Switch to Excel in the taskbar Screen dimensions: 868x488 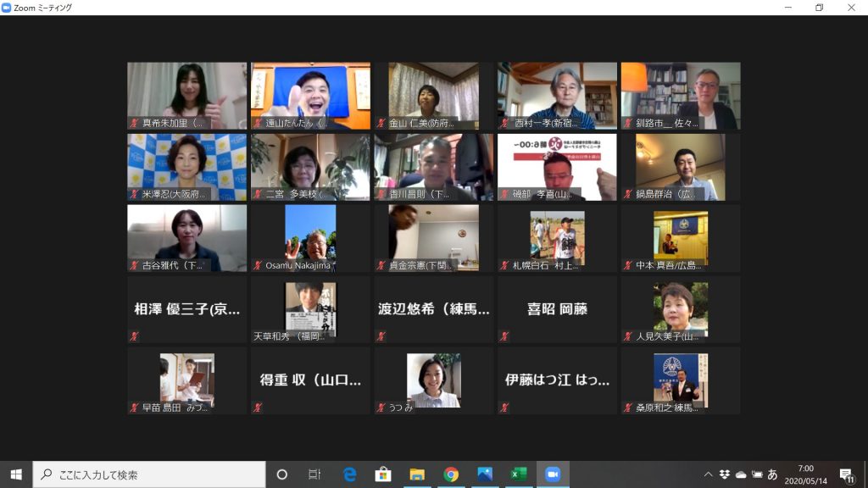(519, 474)
